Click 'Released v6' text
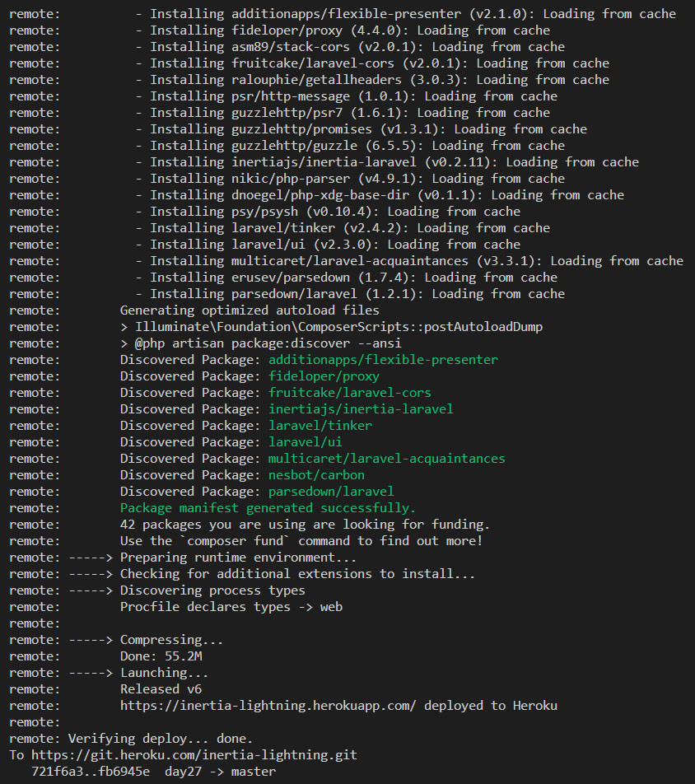The image size is (695, 784). [x=161, y=690]
